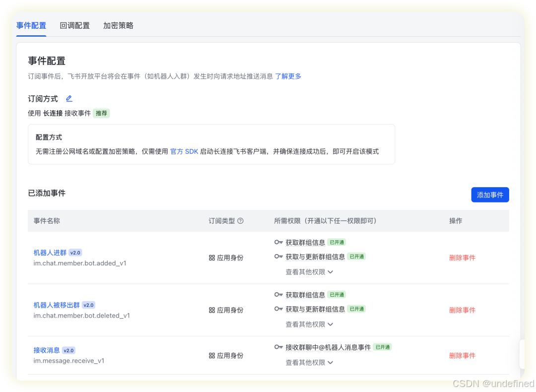Open the 加密策略 tab
536x392 pixels.
[x=118, y=25]
